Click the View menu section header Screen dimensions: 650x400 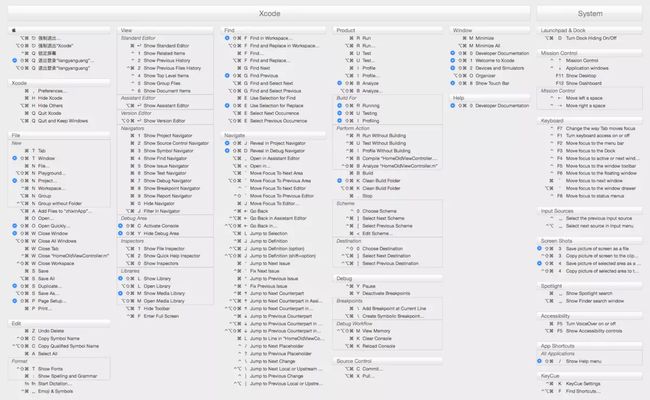pyautogui.click(x=165, y=30)
